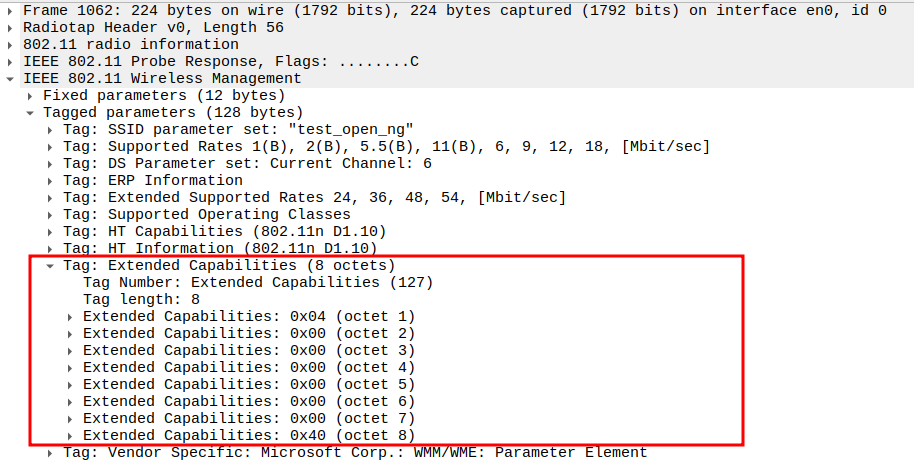Screen dimensions: 914x473
Task: Expand Extended Capabilities octet 1 arrow
Action: [71, 317]
